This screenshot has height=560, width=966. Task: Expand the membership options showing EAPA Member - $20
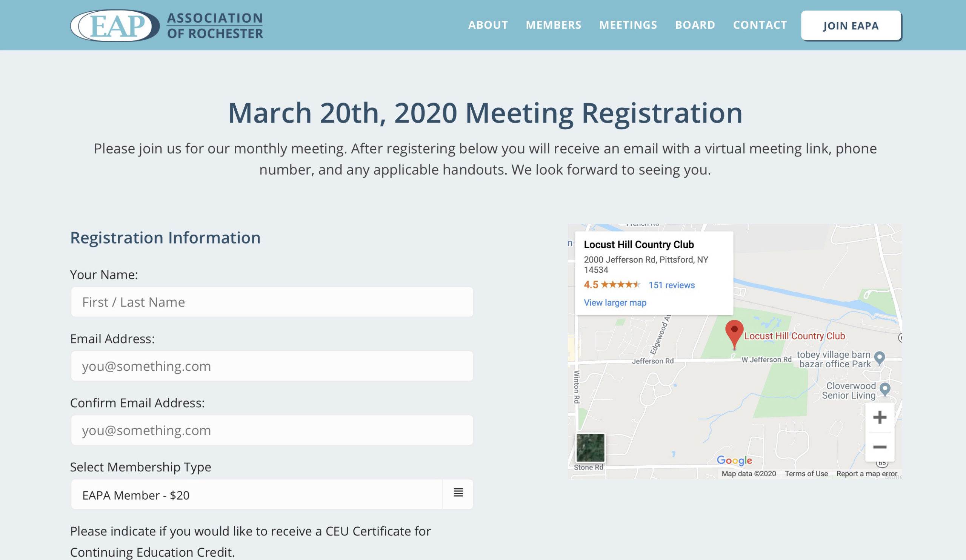coord(272,494)
